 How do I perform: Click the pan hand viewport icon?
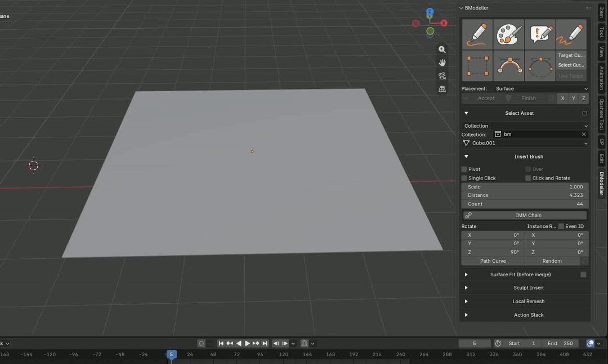[442, 62]
